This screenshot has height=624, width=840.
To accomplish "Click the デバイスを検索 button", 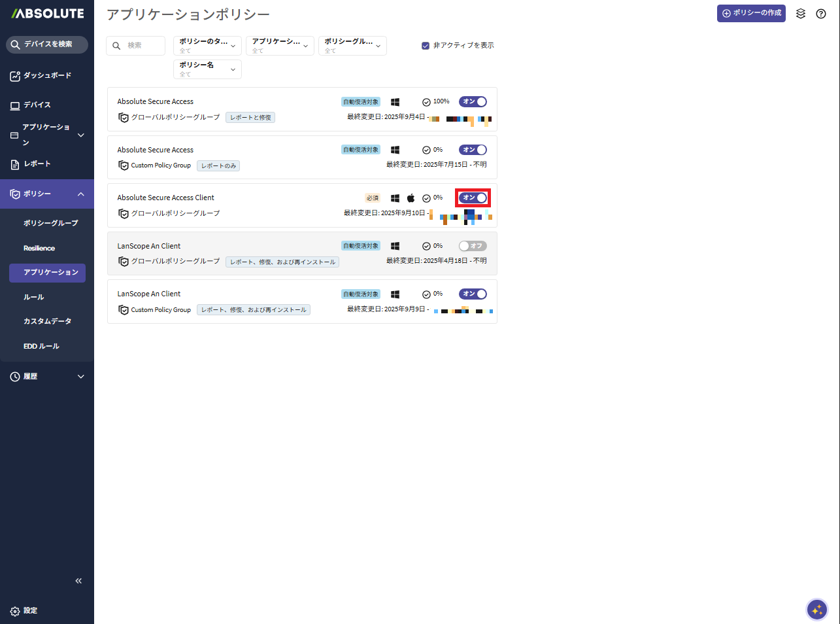I will click(47, 44).
